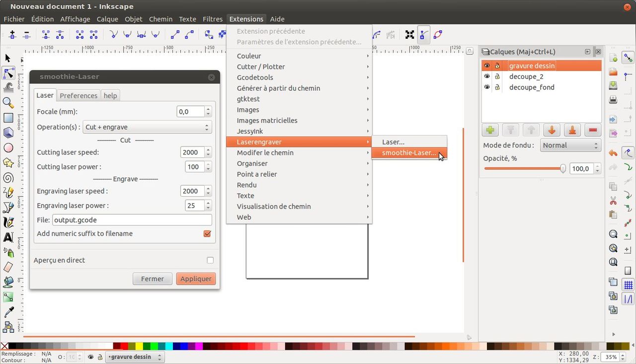Click the Fermer button
The image size is (636, 364).
pos(152,279)
